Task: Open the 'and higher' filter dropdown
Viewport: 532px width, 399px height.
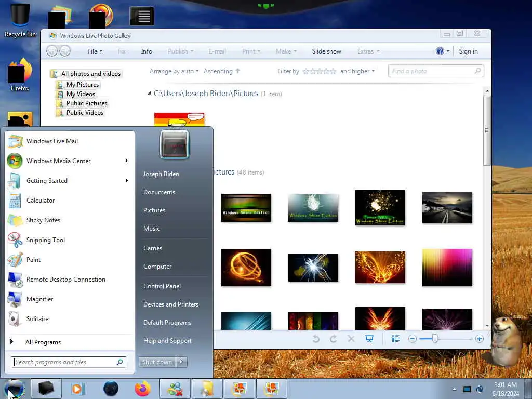Action: (x=357, y=71)
